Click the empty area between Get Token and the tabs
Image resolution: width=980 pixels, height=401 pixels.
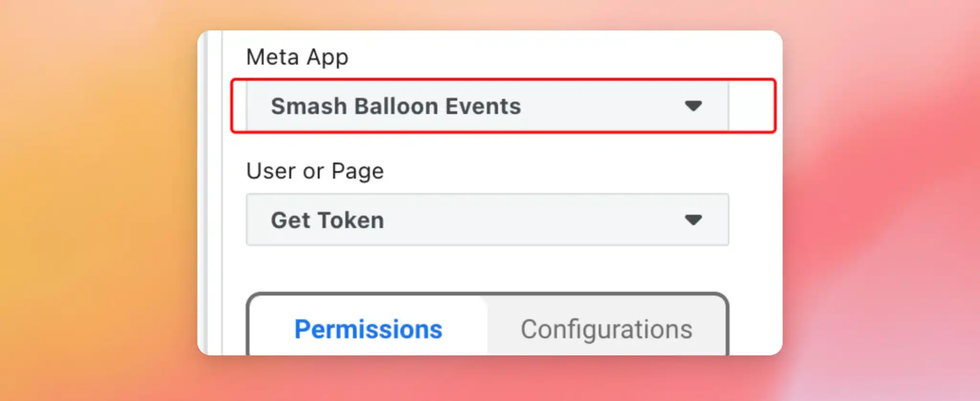tap(487, 268)
